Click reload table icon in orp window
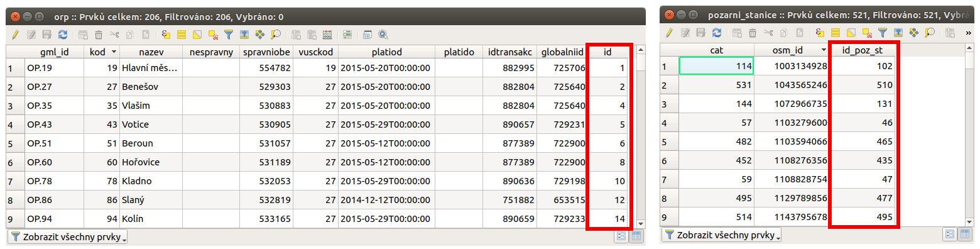The height and width of the screenshot is (249, 980). [63, 35]
